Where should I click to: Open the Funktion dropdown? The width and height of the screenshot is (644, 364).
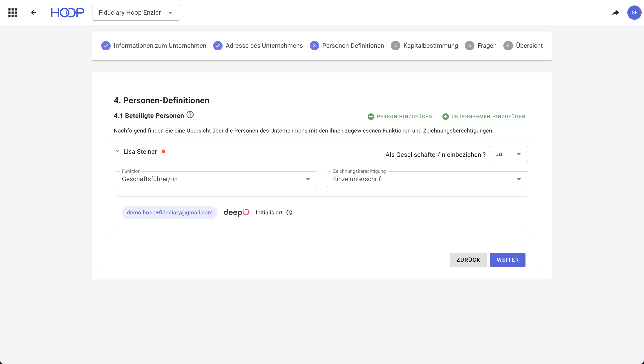coord(216,179)
